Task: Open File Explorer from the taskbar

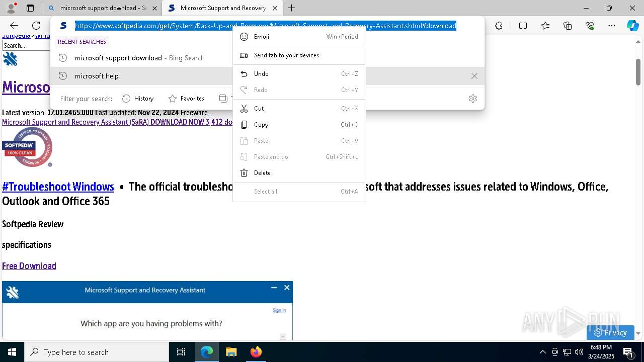Action: point(231,352)
